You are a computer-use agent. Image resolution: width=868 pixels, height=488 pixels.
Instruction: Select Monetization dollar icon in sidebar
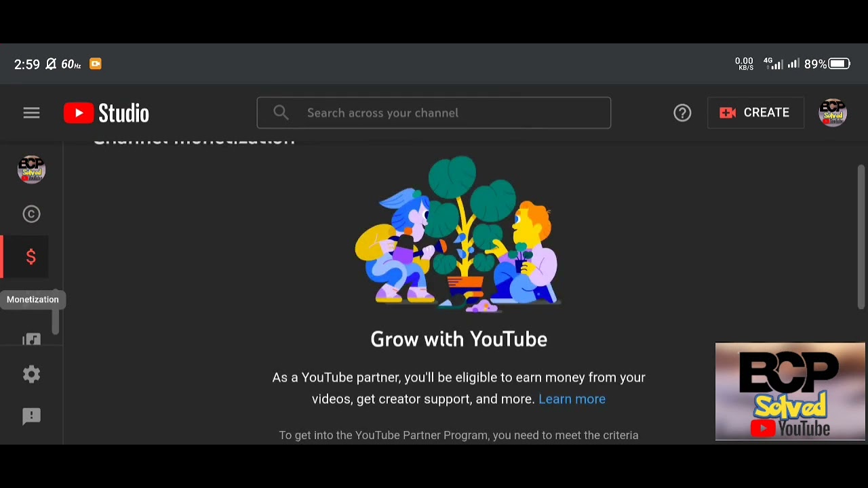[31, 257]
